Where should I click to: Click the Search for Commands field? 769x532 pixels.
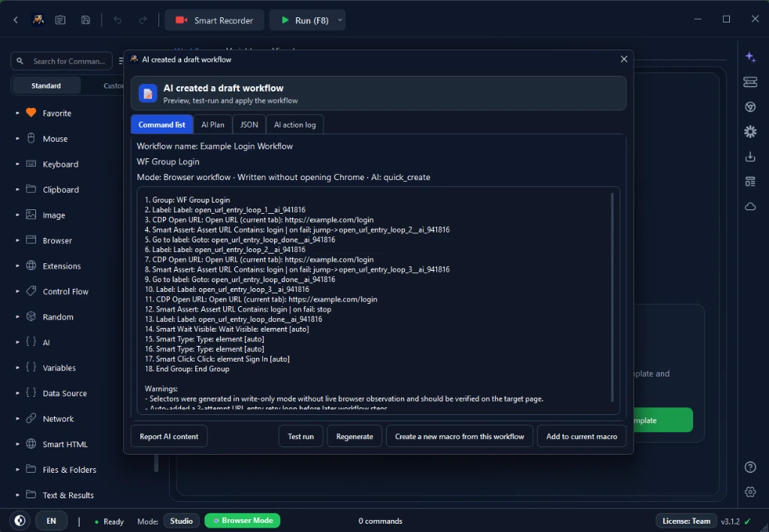click(62, 62)
